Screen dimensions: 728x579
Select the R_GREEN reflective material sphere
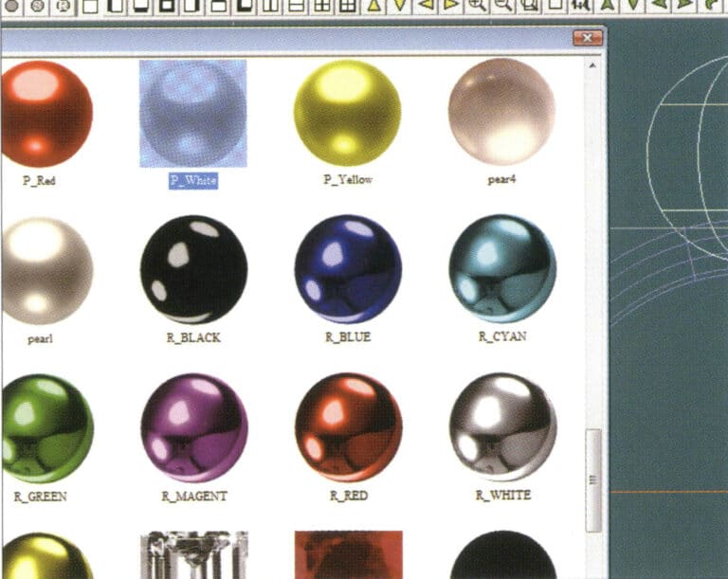click(47, 428)
